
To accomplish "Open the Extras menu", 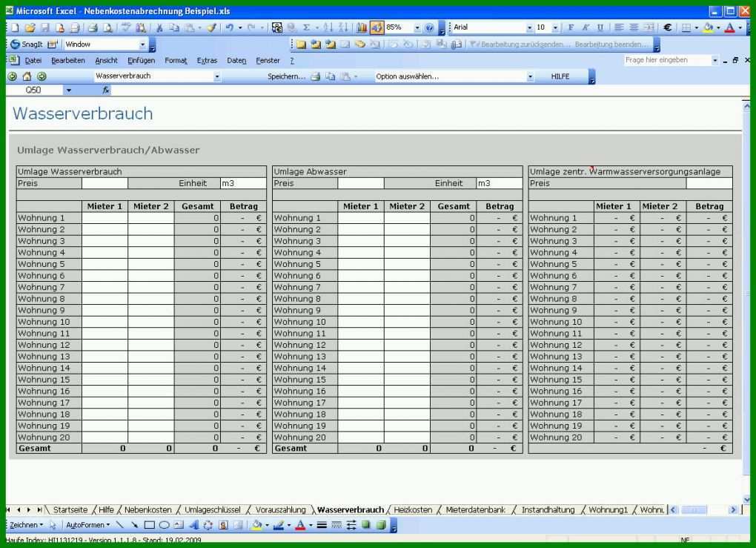I will pos(207,61).
